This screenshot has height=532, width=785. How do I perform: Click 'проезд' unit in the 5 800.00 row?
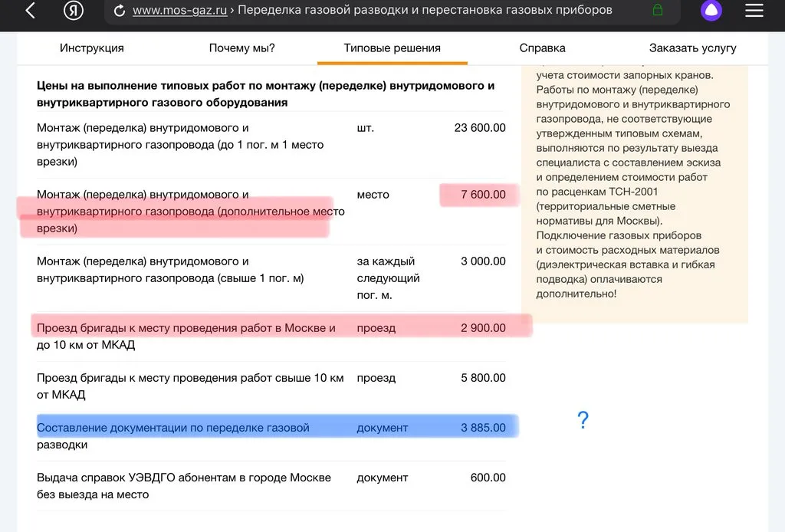click(376, 378)
